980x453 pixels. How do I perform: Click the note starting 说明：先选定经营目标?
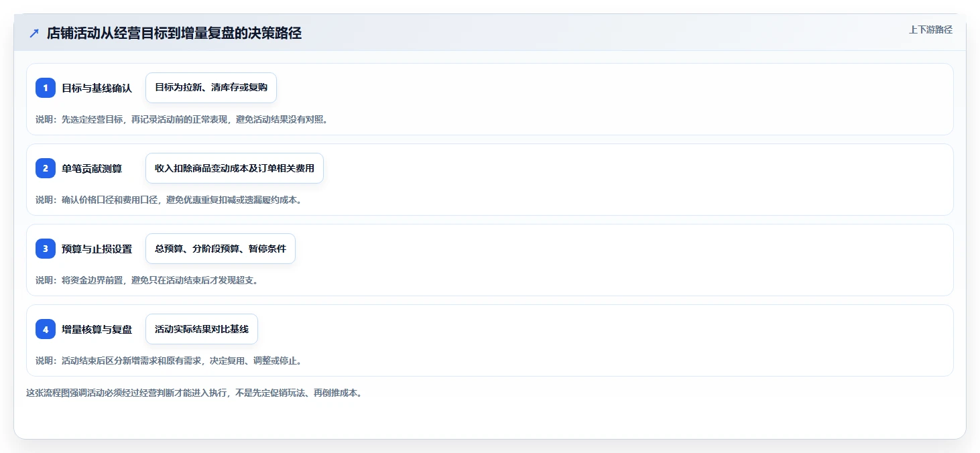click(182, 119)
